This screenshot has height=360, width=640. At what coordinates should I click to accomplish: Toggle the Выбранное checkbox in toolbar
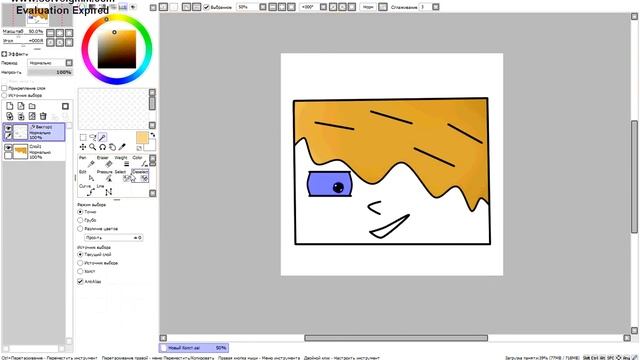(x=206, y=7)
